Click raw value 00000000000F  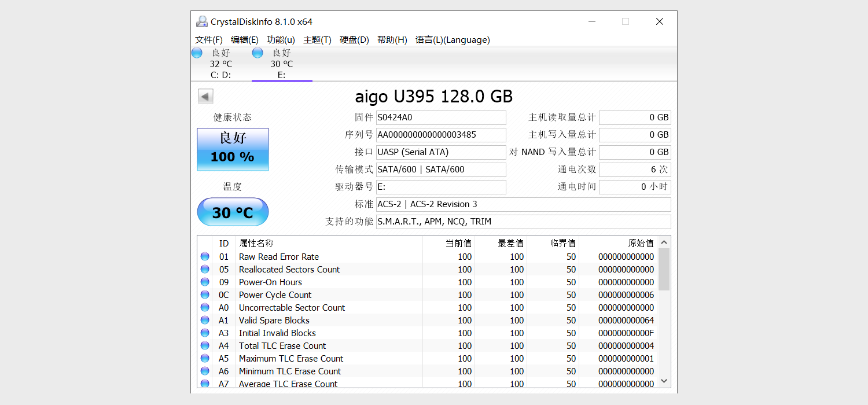(626, 333)
